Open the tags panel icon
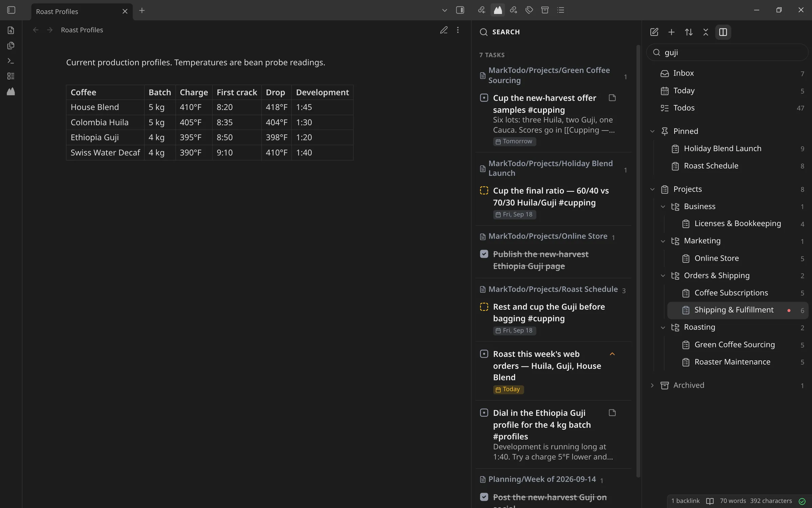Viewport: 812px width, 508px height. (529, 10)
